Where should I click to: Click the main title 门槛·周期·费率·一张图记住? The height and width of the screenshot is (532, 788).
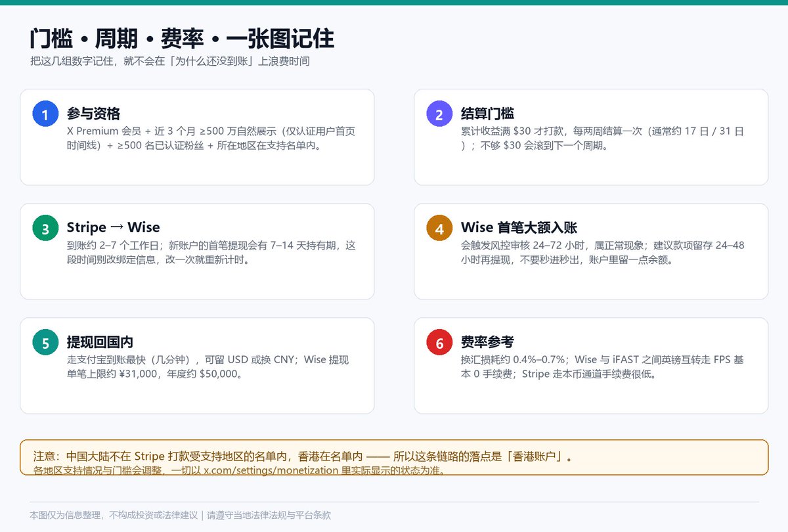pos(182,39)
